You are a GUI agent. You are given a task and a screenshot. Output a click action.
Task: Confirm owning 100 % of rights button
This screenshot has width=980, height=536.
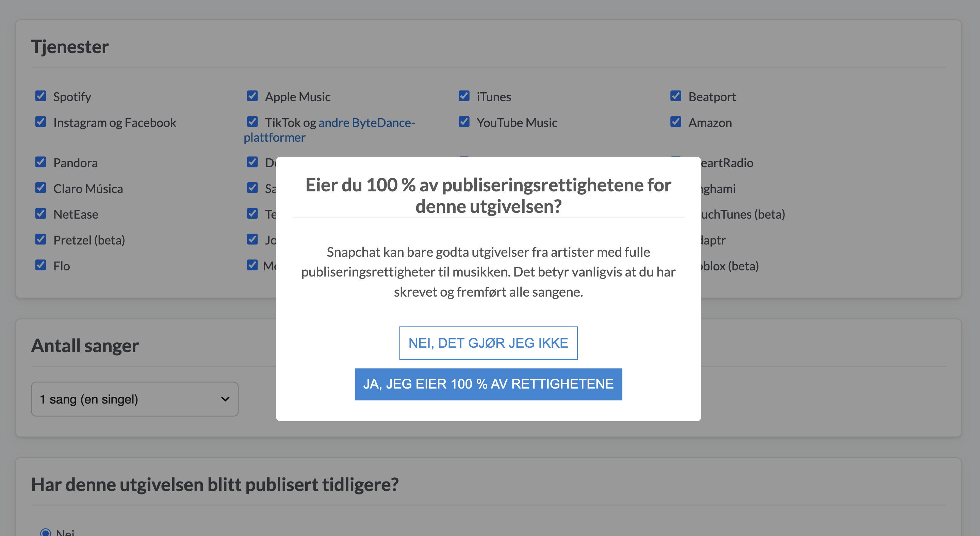click(x=488, y=384)
